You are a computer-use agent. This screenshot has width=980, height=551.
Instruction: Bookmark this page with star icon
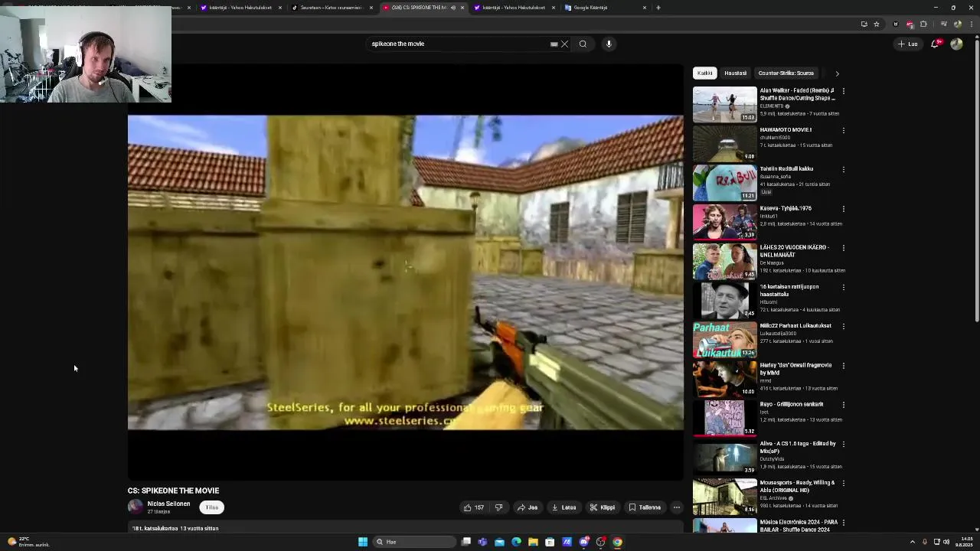pyautogui.click(x=877, y=24)
